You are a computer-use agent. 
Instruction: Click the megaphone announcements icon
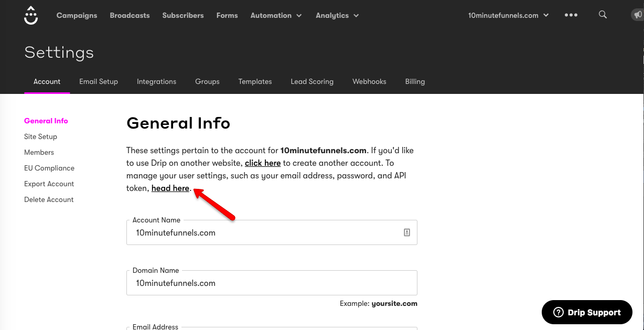[x=638, y=15]
